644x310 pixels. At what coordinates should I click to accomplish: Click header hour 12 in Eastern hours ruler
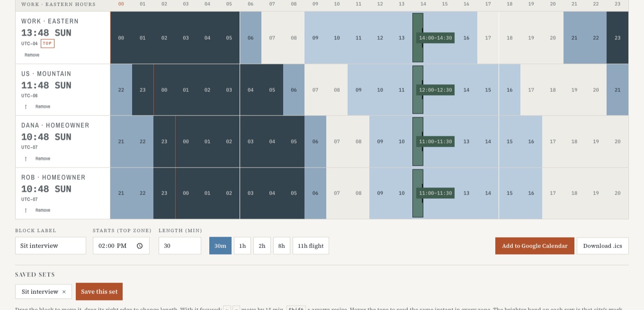click(380, 4)
